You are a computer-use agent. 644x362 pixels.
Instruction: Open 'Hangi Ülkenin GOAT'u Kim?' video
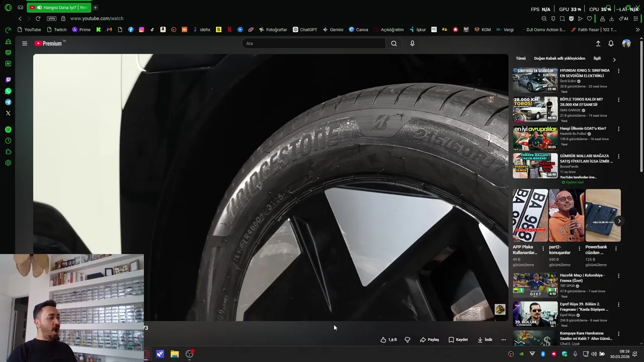[x=583, y=128]
